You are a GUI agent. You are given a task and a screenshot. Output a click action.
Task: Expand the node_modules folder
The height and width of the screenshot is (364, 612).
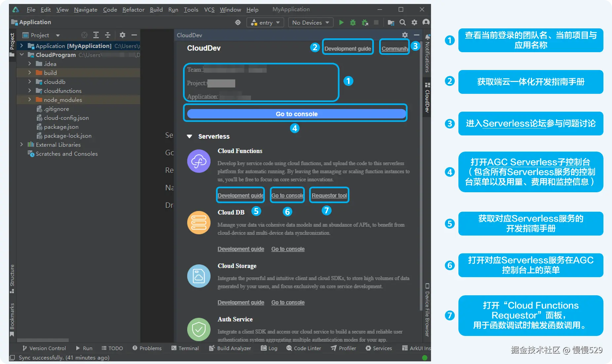pos(30,99)
